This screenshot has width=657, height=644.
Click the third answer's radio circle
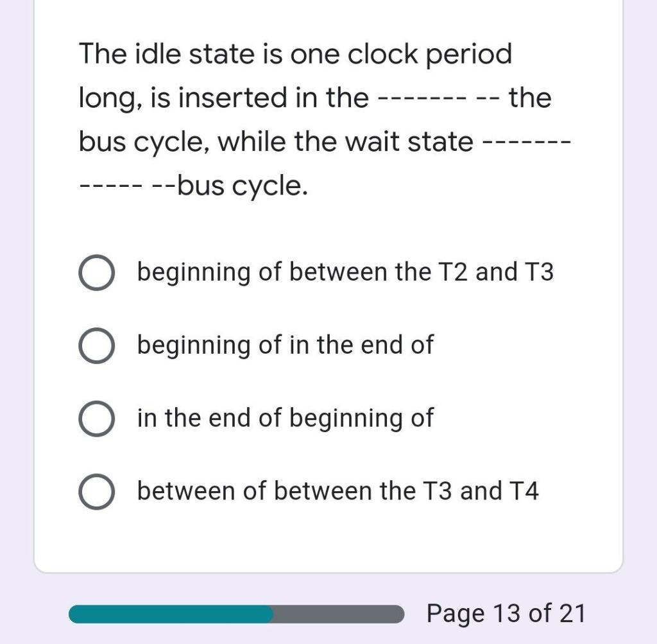click(x=96, y=418)
